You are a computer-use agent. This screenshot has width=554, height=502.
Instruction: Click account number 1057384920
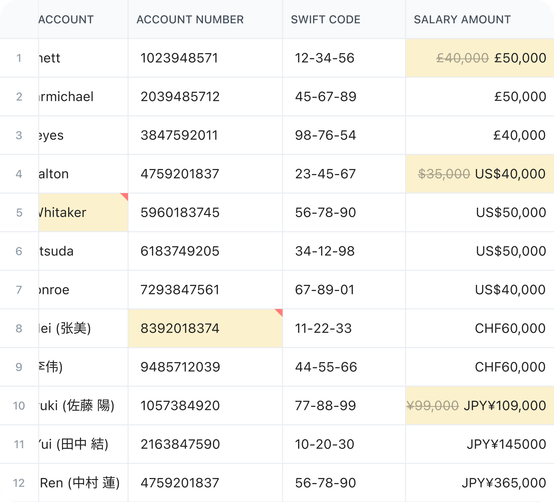(x=205, y=406)
